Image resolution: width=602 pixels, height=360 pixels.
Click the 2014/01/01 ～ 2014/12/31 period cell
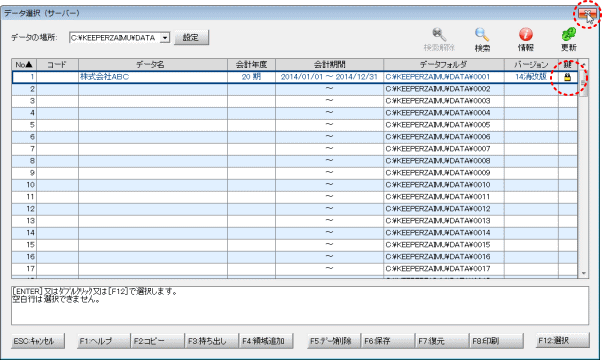point(329,77)
